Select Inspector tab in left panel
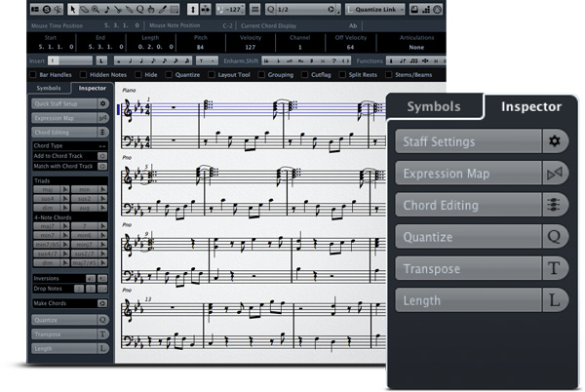 (92, 88)
